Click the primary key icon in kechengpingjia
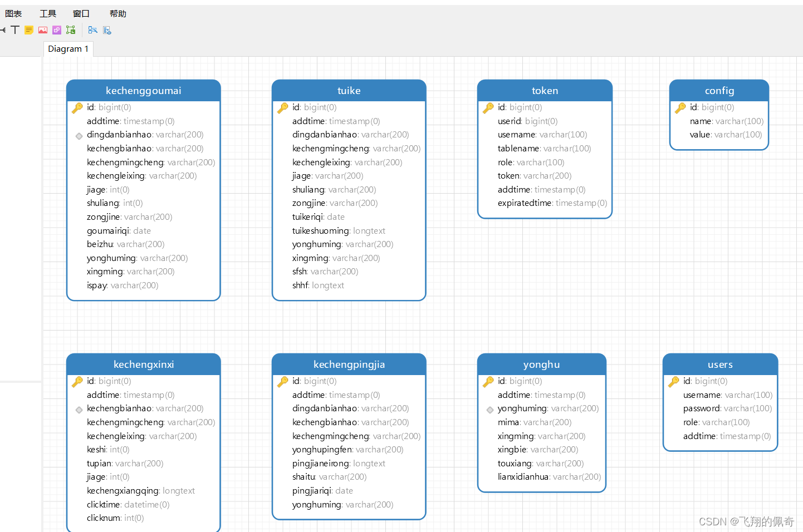Screen dimensions: 803x532 pyautogui.click(x=283, y=381)
